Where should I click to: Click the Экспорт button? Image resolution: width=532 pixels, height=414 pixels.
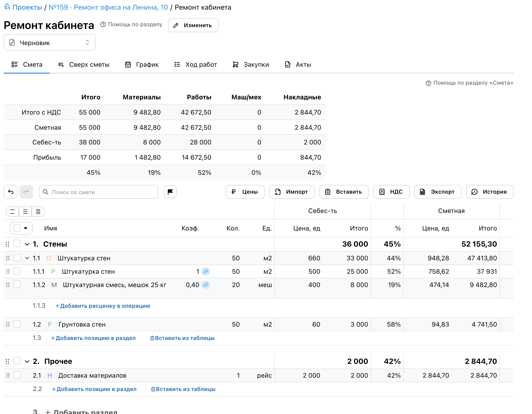[x=437, y=192]
